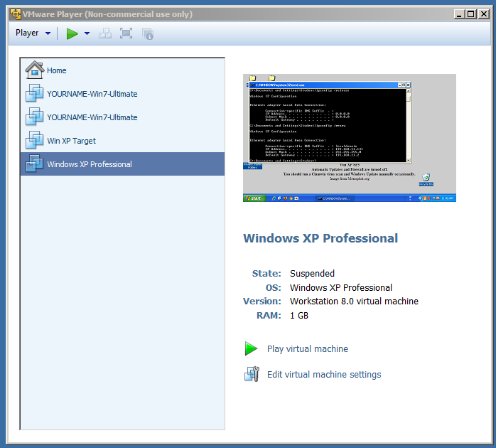Click Play virtual machine link
Viewport: 496px width, 448px height.
point(308,349)
